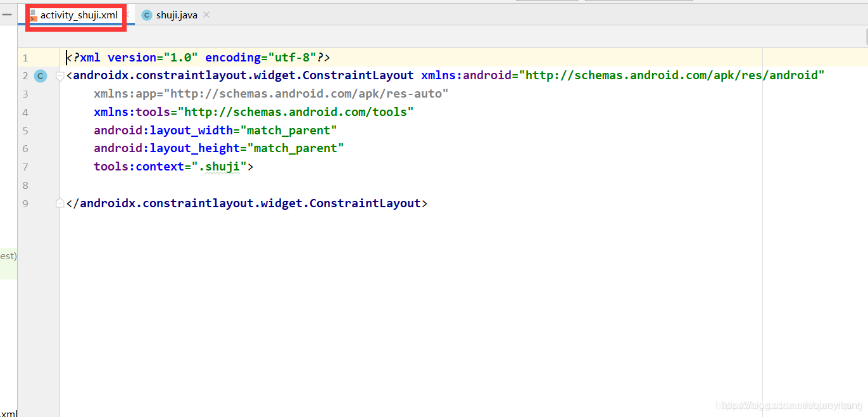868x417 pixels.
Task: Close the shuji.java tab
Action: [206, 15]
